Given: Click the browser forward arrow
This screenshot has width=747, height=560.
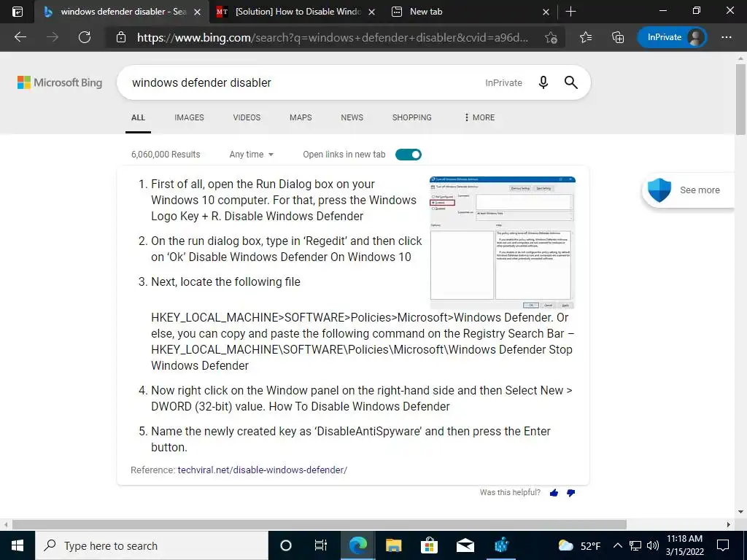Looking at the screenshot, I should point(53,37).
